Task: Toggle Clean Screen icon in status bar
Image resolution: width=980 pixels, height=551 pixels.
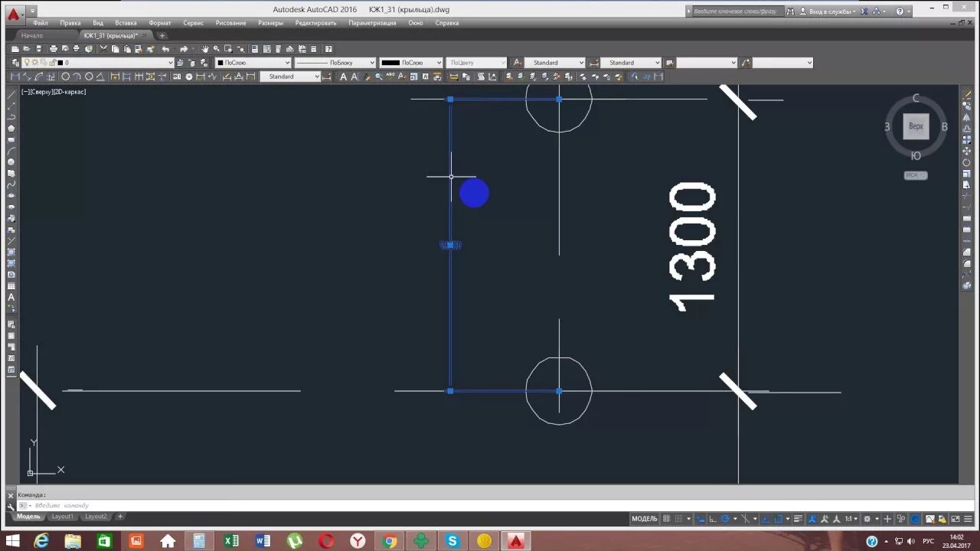Action: [955, 519]
